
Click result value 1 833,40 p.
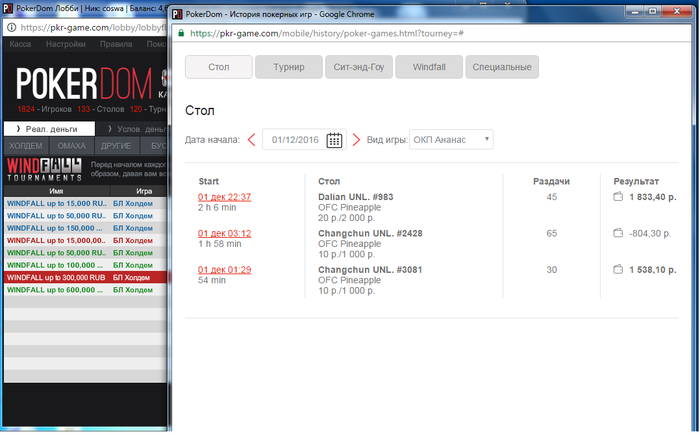tap(653, 197)
